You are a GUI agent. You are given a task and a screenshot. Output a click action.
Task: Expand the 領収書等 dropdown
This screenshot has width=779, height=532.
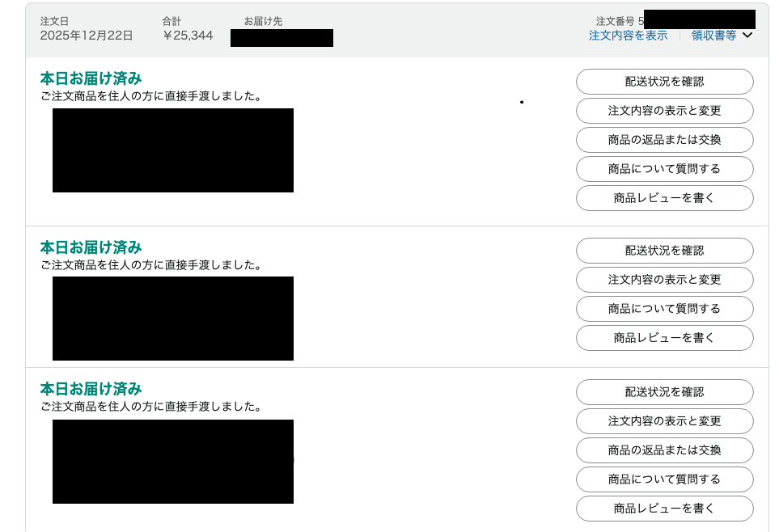point(721,36)
